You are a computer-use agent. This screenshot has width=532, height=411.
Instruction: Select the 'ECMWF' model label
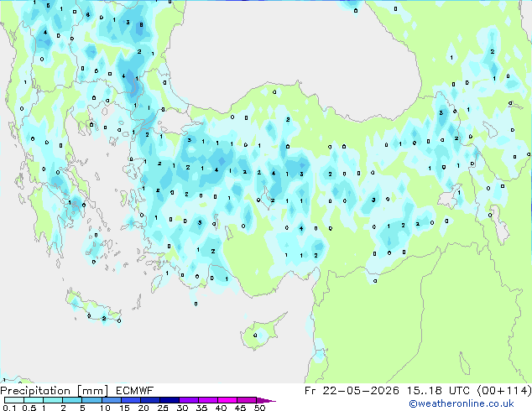point(134,391)
